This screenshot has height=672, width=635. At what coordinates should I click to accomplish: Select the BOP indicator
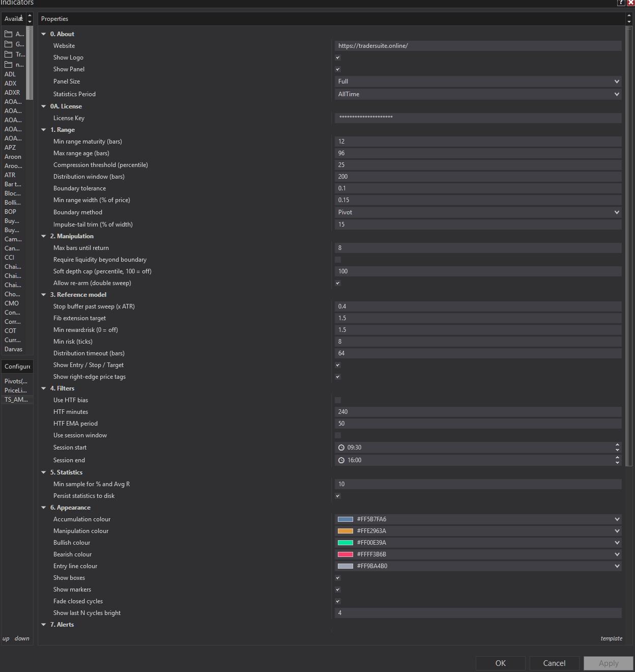click(x=11, y=212)
